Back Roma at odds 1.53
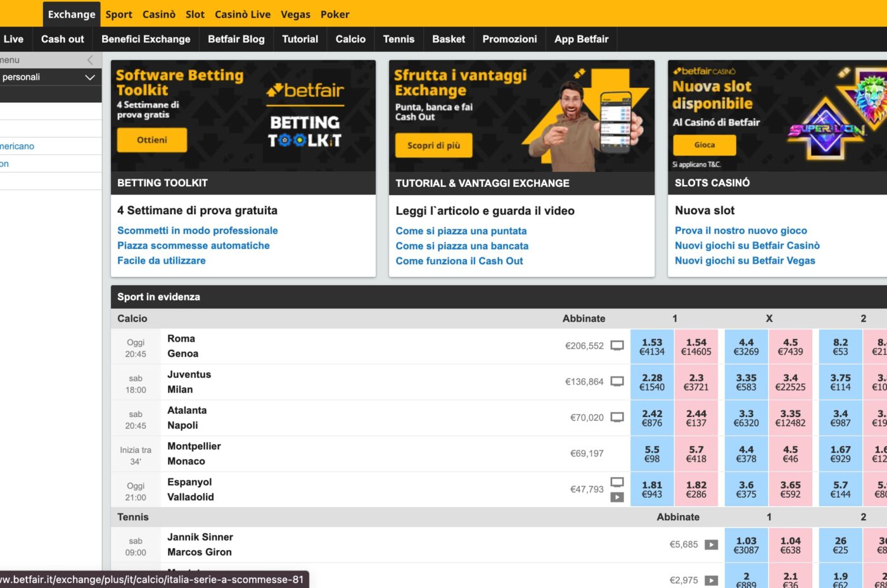Image resolution: width=887 pixels, height=588 pixels. 651,345
